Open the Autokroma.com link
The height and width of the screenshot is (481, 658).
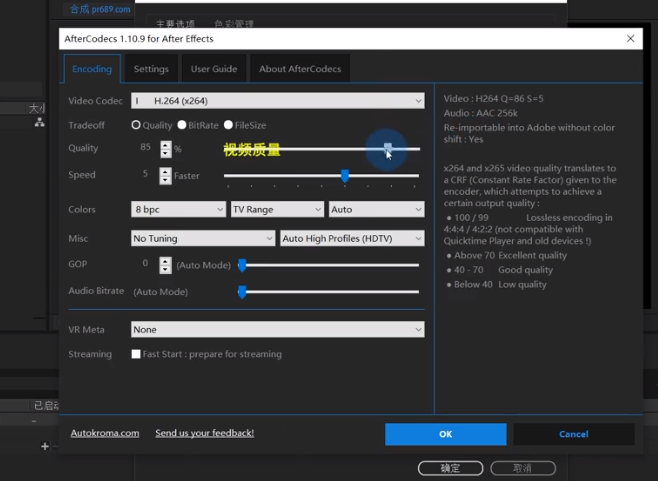(105, 433)
